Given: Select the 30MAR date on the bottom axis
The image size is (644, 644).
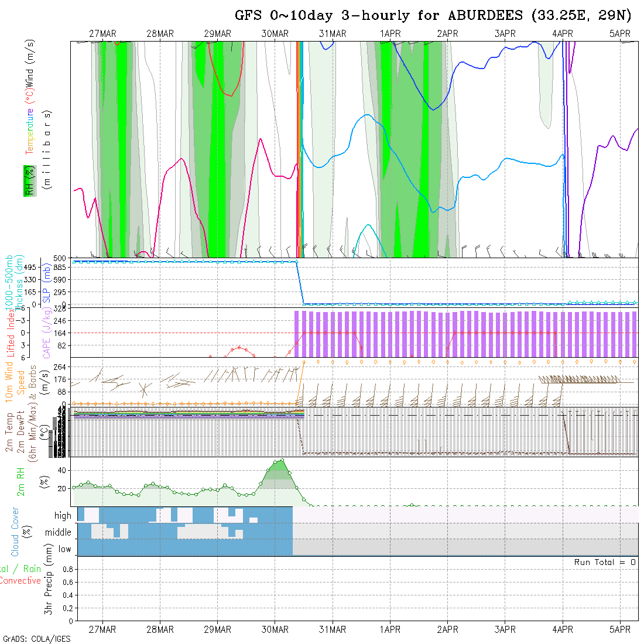Looking at the screenshot, I should (x=275, y=629).
